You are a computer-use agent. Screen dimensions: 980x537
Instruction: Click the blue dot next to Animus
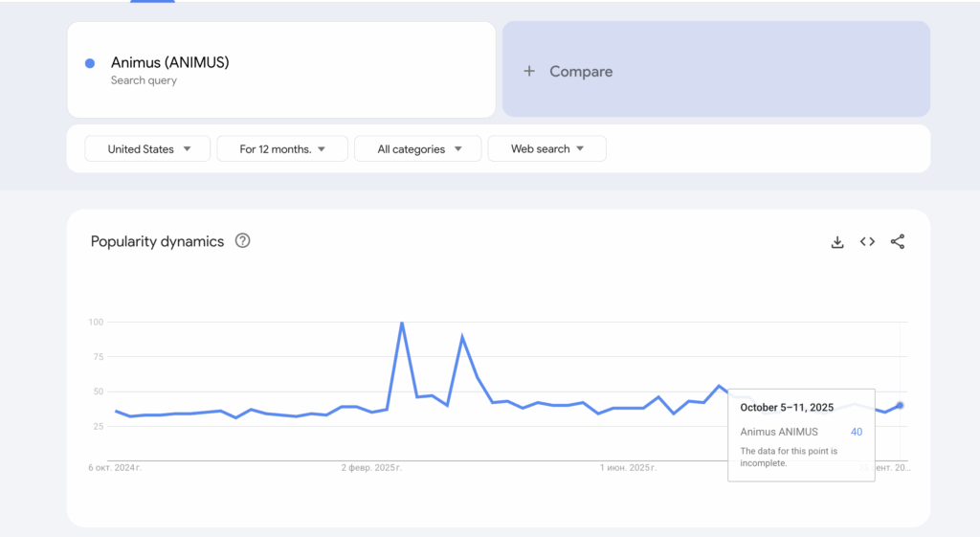pyautogui.click(x=90, y=63)
